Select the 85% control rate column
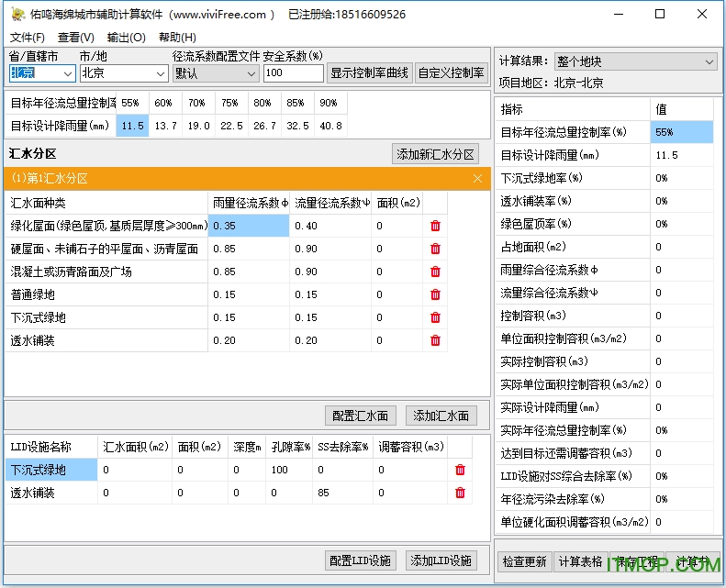726x588 pixels. [297, 103]
